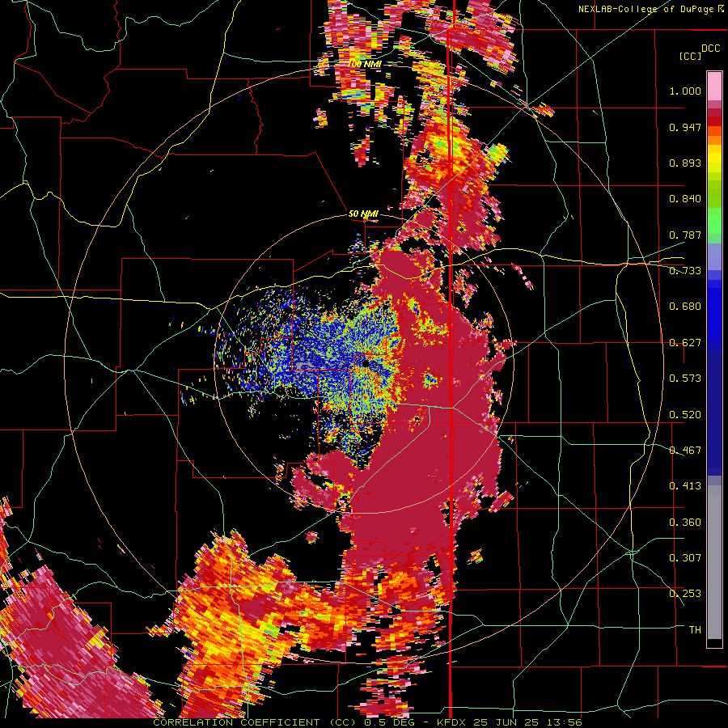Click the 0.360 legend label
728x728 pixels.
click(685, 522)
